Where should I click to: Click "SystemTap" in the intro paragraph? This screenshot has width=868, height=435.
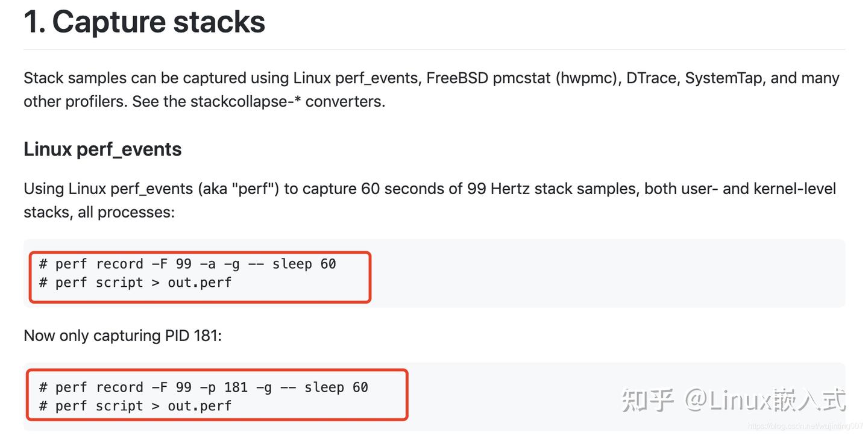coord(723,78)
